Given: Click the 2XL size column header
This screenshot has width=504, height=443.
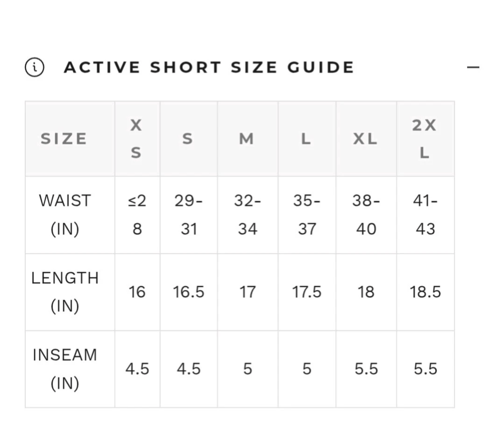Looking at the screenshot, I should point(426,139).
